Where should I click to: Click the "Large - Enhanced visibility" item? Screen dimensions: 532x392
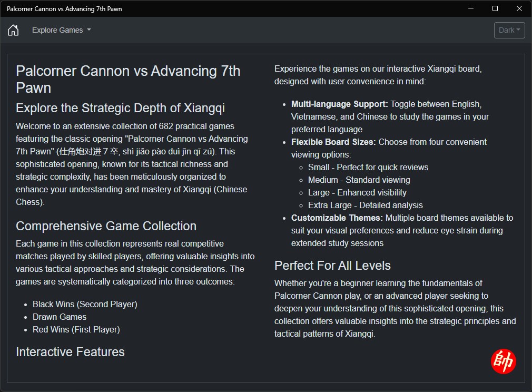(357, 192)
